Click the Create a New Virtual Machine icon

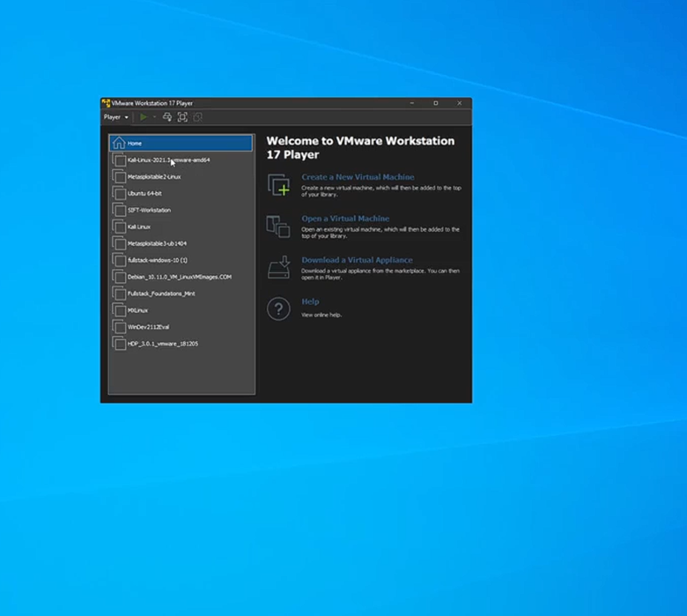278,185
